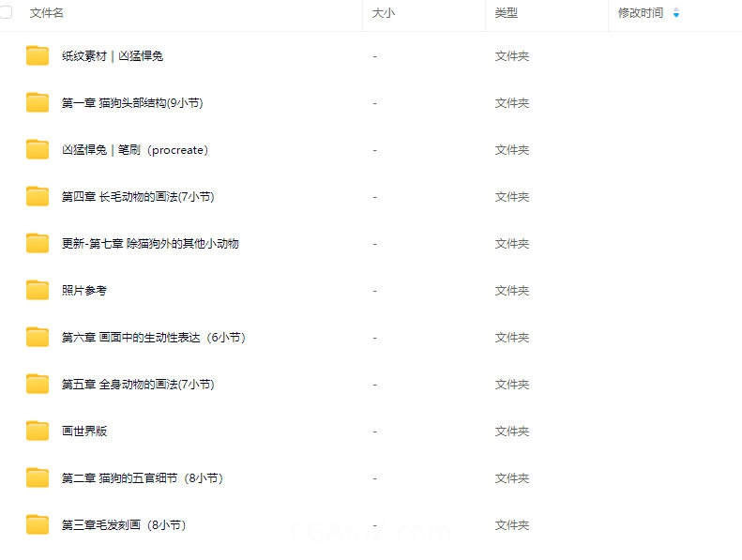Sort list by 文件名 column header

click(47, 13)
